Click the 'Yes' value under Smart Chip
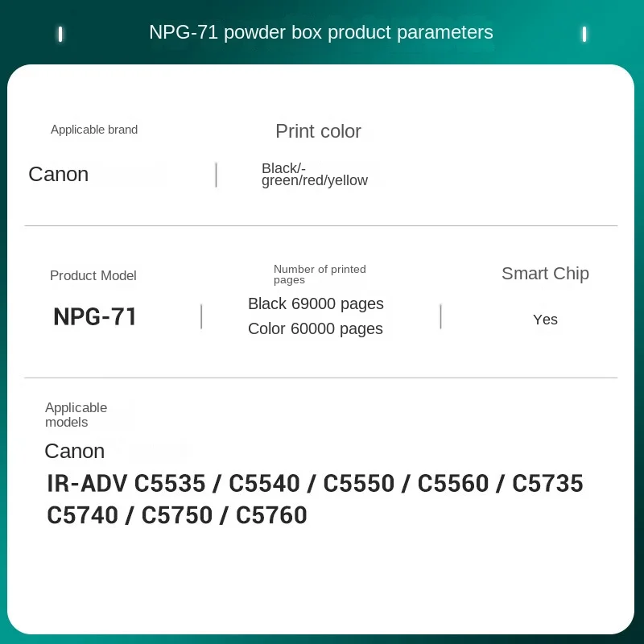Viewport: 644px width, 644px height. 545,320
